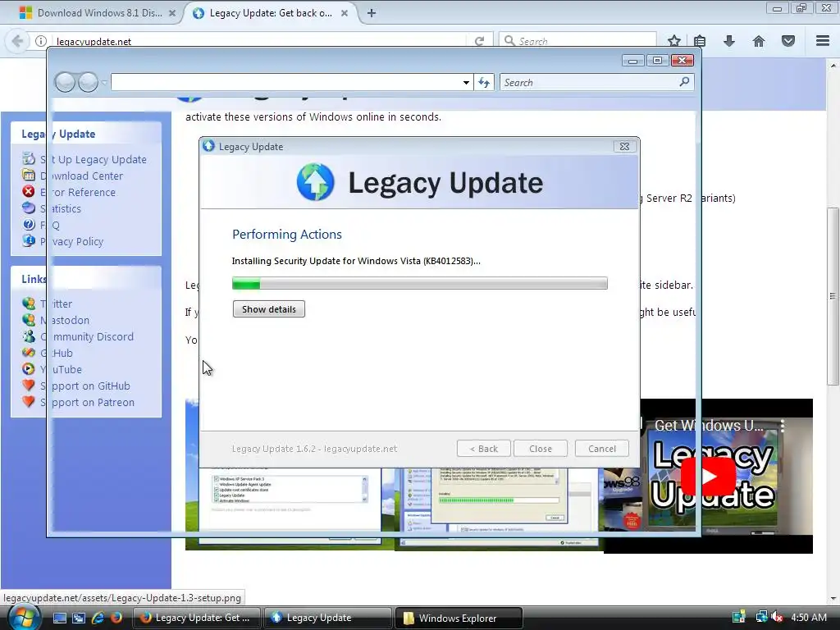Viewport: 840px width, 630px height.
Task: Click the Firefox page vertical scrollbar
Action: [x=832, y=295]
